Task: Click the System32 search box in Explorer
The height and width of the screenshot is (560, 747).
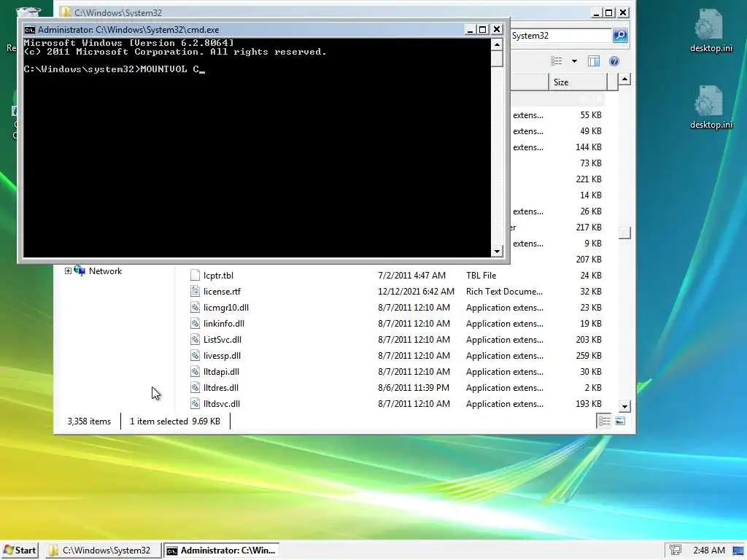Action: (x=560, y=36)
